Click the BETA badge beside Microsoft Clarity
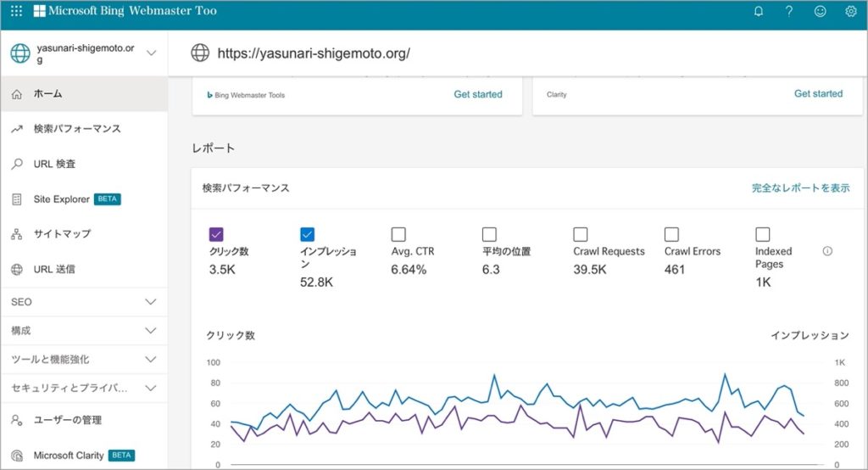This screenshot has height=470, width=868. 122,456
